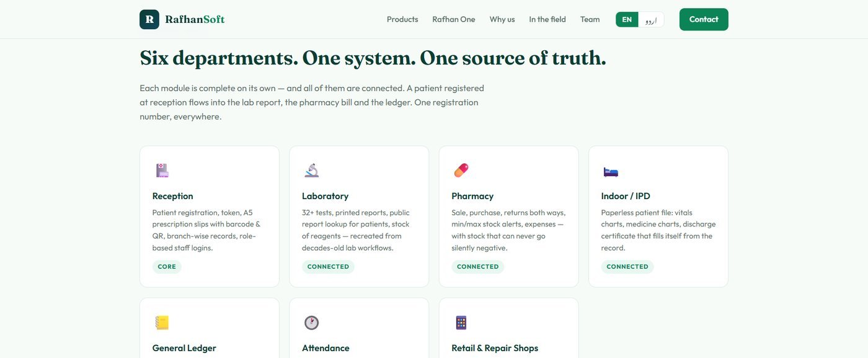Viewport: 868px width, 358px height.
Task: Click the Indoor / IPD bed icon
Action: point(611,171)
